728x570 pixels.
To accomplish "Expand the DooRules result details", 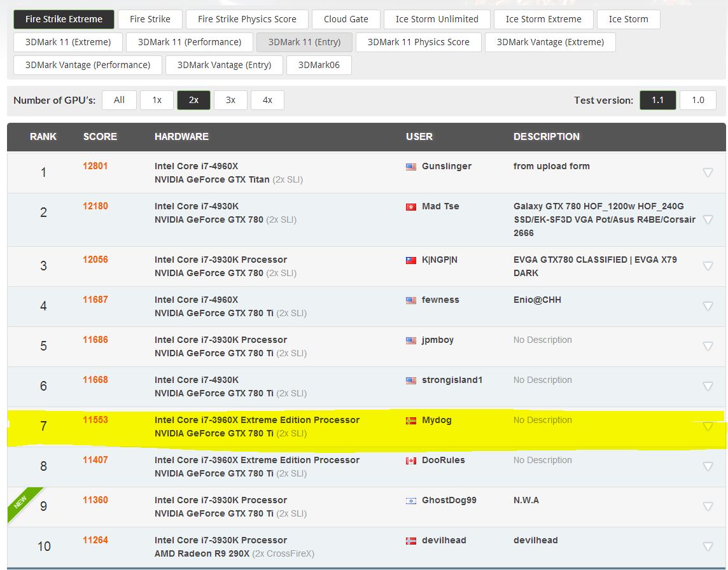I will (x=708, y=466).
